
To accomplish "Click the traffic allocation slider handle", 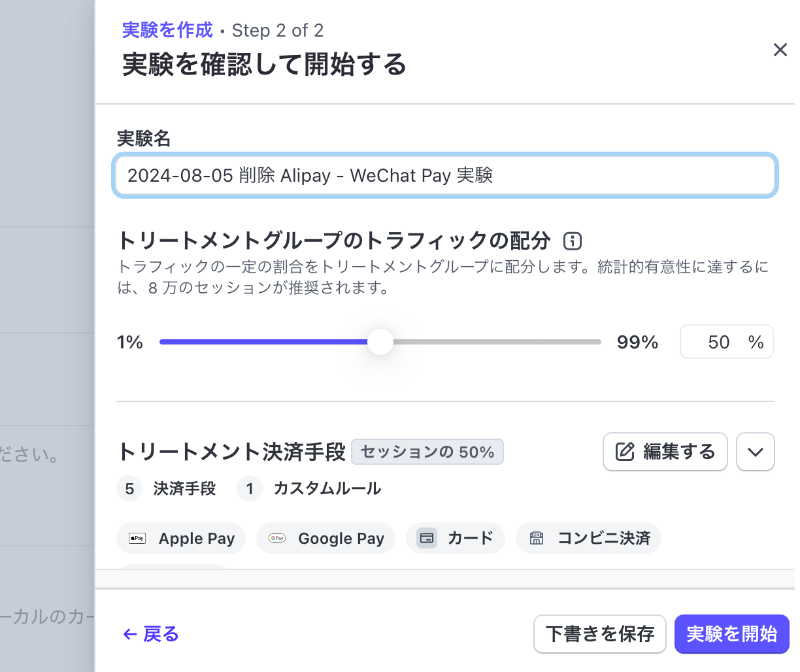I will [380, 341].
